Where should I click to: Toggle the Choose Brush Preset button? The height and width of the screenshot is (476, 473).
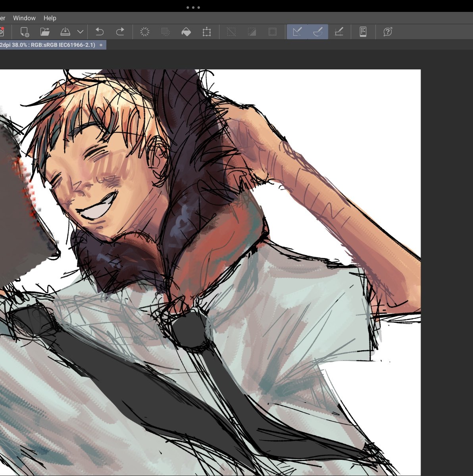tap(317, 32)
